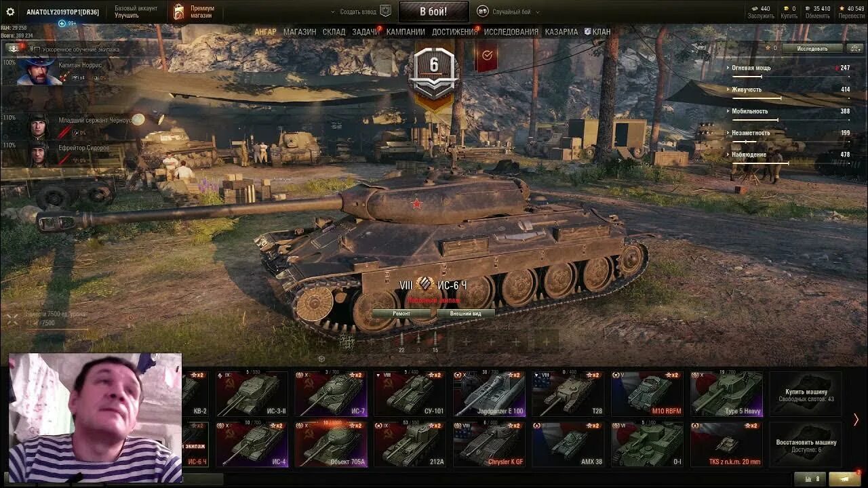Open the settings gear menu
Image resolution: width=868 pixels, height=488 pixels.
click(9, 12)
